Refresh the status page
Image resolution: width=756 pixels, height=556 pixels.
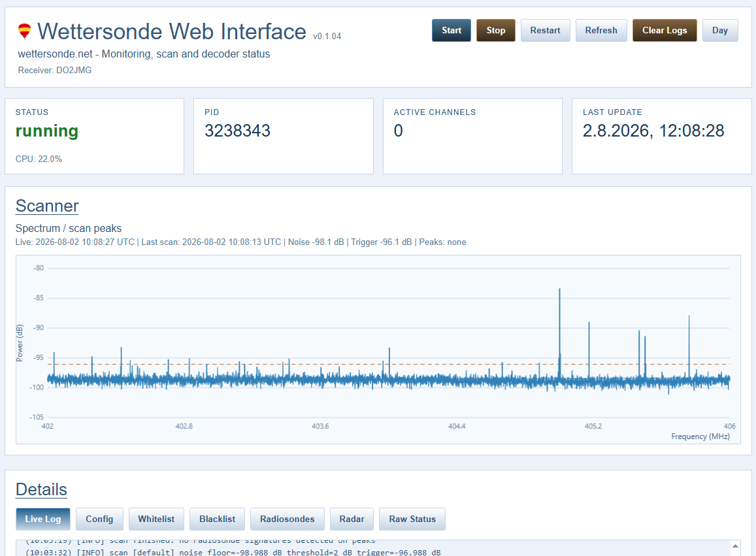pos(601,30)
